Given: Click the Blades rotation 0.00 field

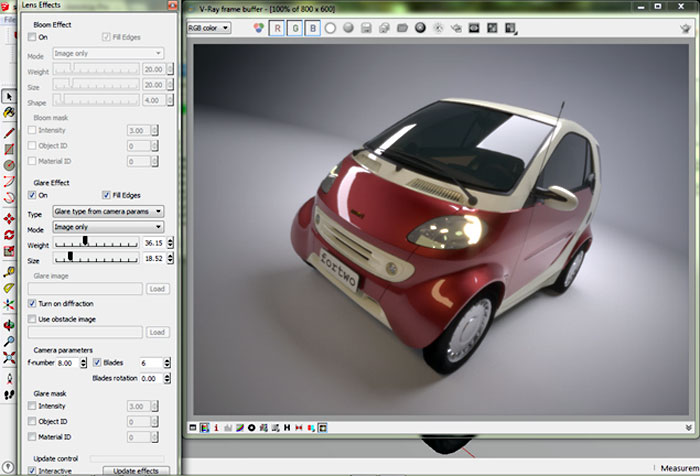Looking at the screenshot, I should 151,379.
